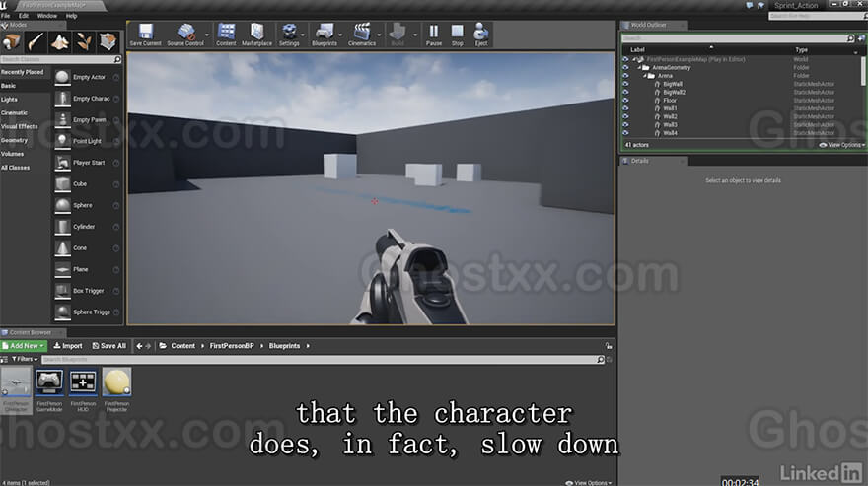Select Place mode icon in Modes panel

11,42
